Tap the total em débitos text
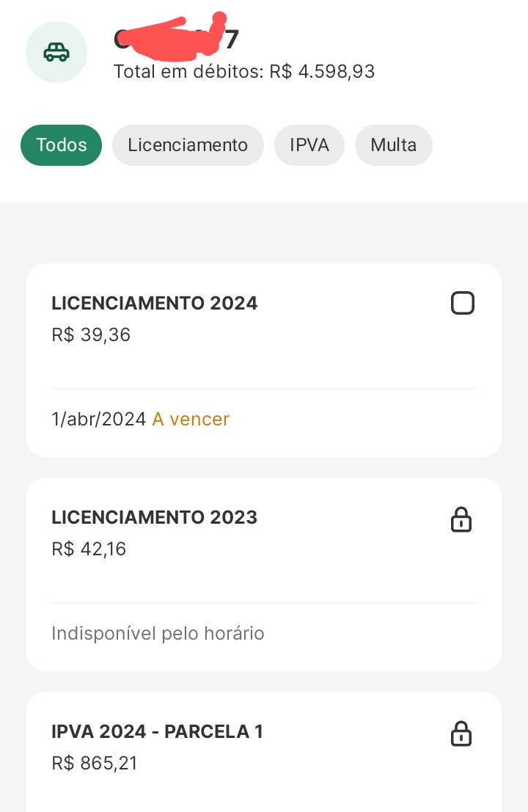528x812 pixels. point(243,71)
